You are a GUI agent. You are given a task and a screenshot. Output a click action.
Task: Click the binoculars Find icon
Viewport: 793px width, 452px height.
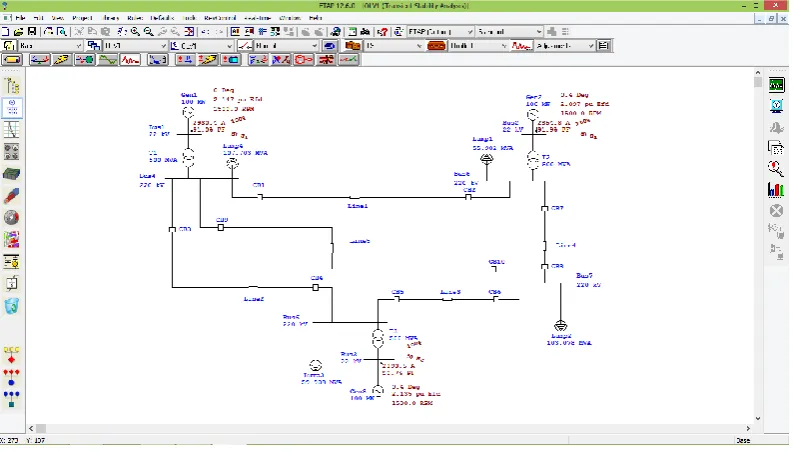(x=365, y=32)
